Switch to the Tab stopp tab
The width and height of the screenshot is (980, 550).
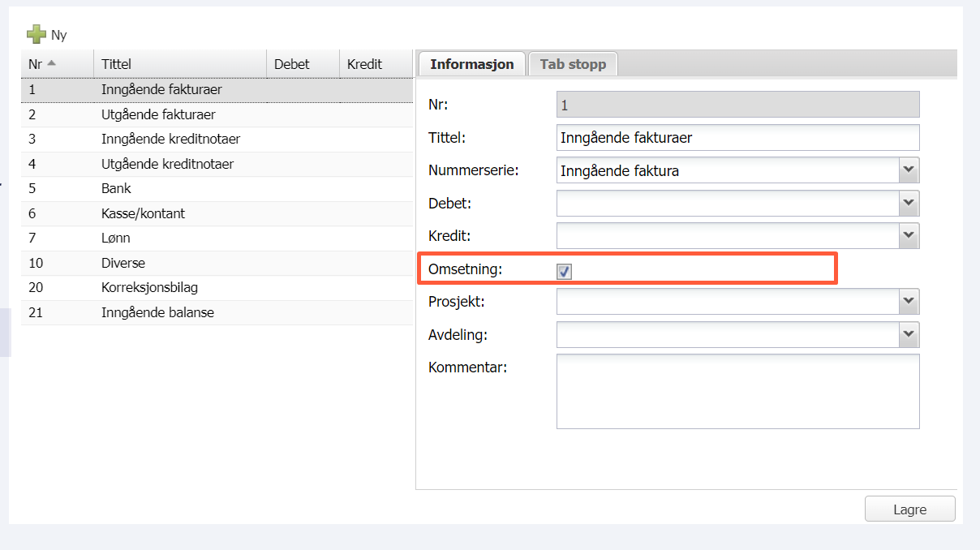573,64
